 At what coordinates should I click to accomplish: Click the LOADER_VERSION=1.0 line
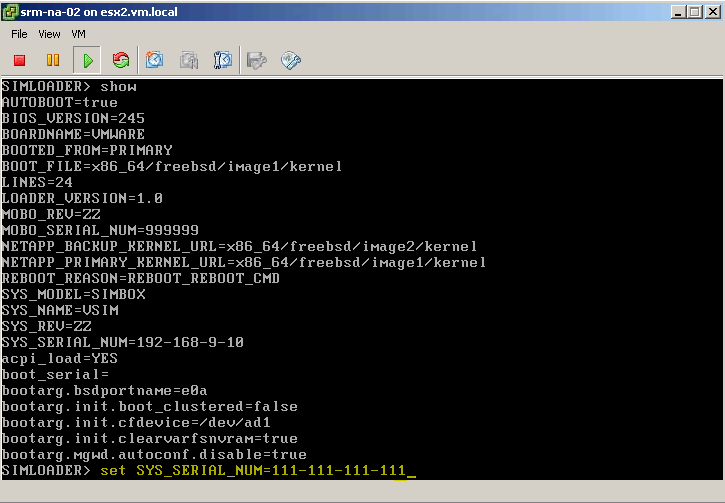[x=82, y=198]
